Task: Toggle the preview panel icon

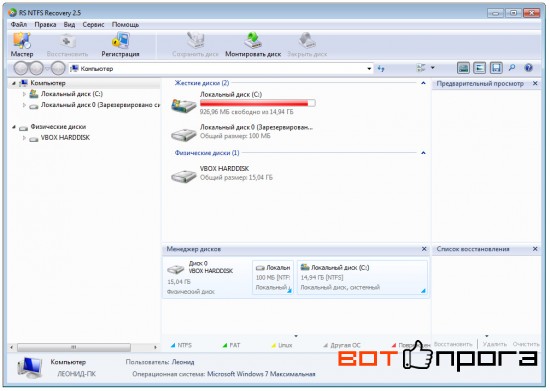Action: [x=463, y=68]
